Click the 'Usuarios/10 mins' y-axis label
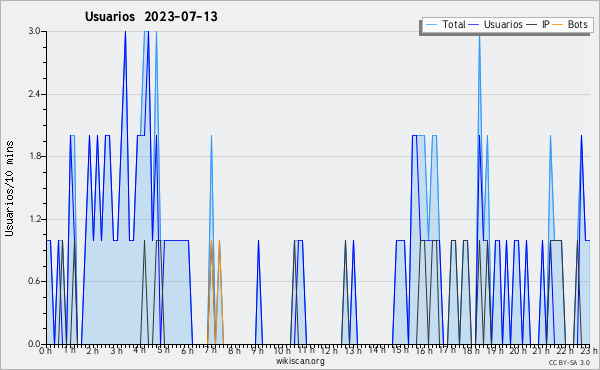The image size is (600, 370). click(10, 189)
